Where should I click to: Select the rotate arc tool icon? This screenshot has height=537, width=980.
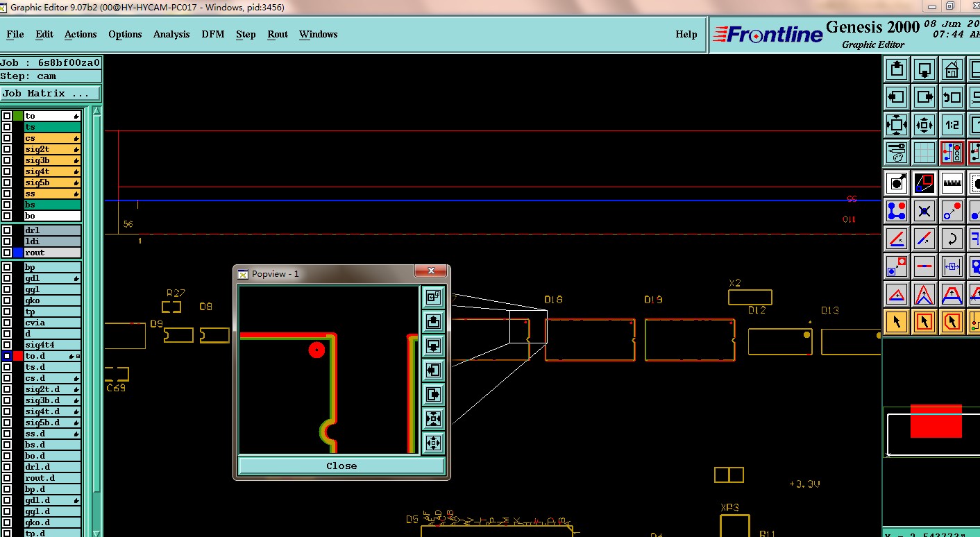[952, 239]
